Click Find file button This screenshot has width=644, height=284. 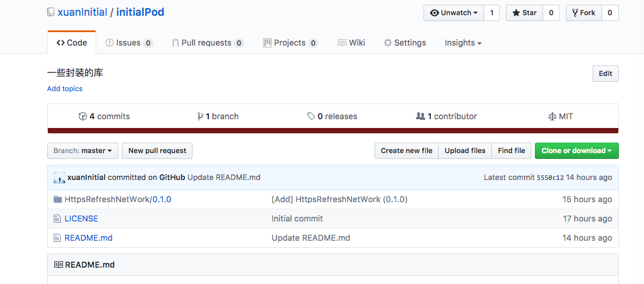(x=512, y=151)
